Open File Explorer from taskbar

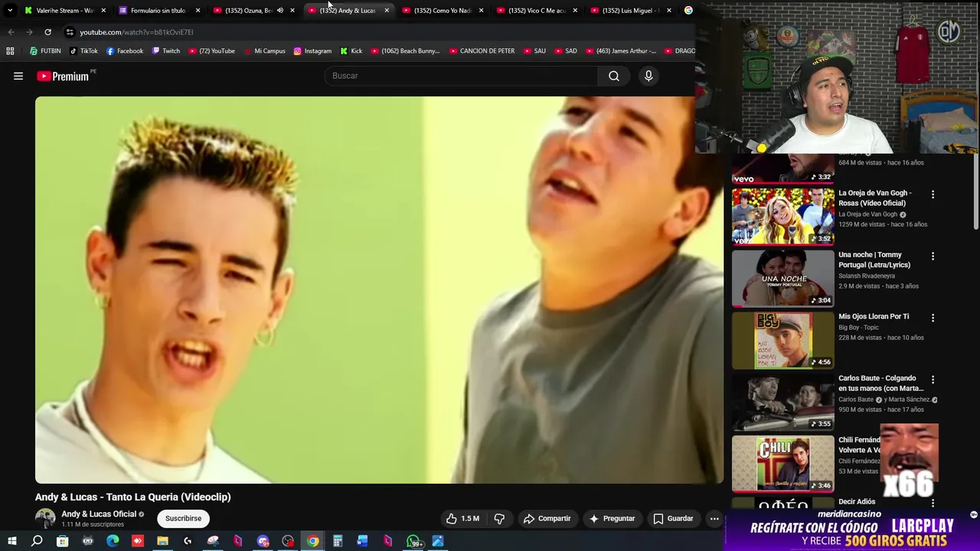[162, 541]
